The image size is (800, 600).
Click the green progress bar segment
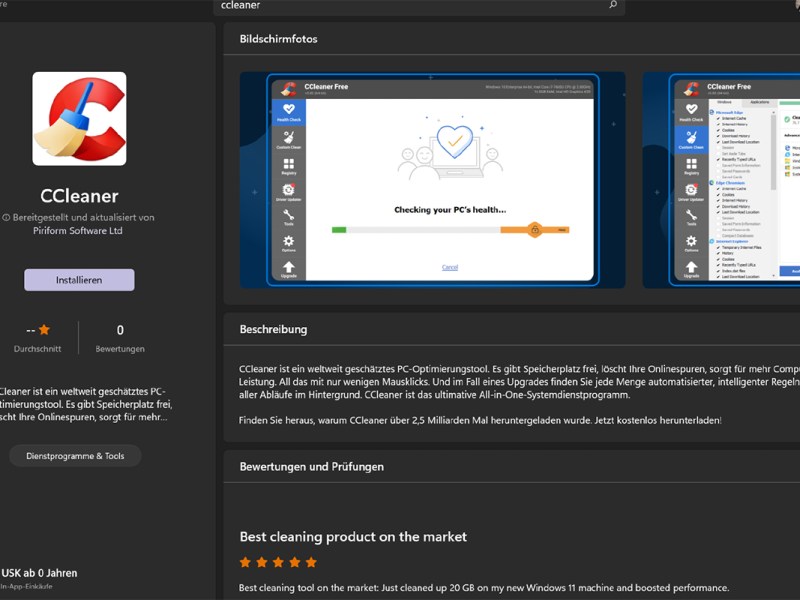339,230
